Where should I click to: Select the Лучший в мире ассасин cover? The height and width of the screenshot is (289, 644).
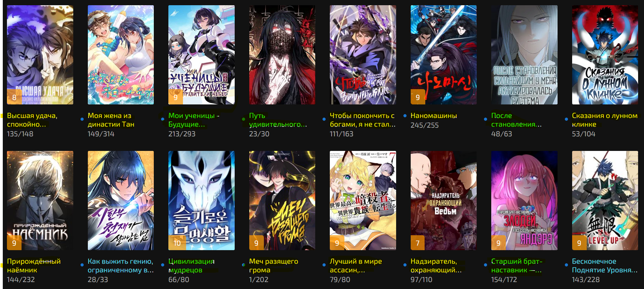363,201
